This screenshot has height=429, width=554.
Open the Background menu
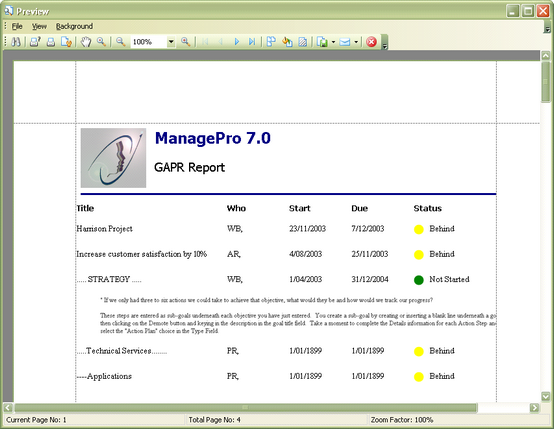(x=74, y=26)
